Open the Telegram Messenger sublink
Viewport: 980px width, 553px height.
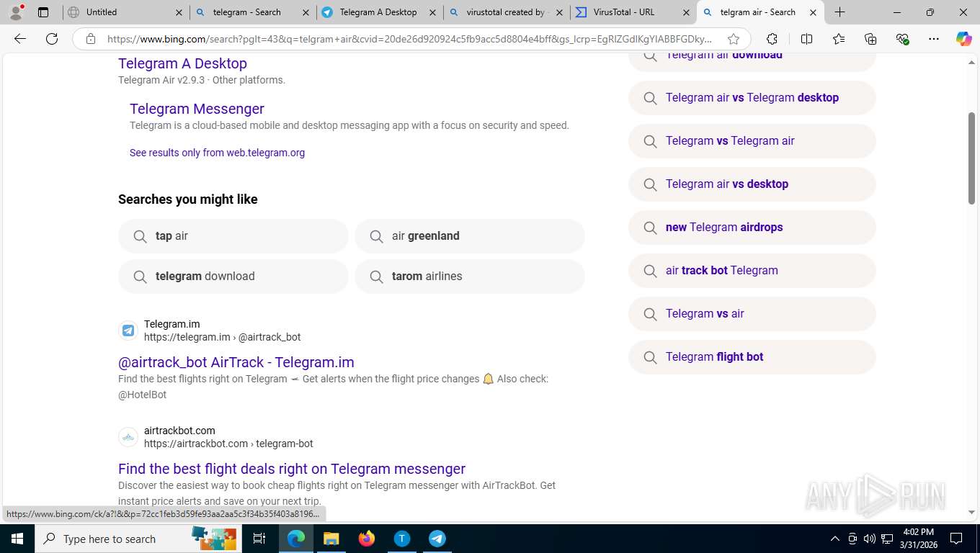click(197, 109)
